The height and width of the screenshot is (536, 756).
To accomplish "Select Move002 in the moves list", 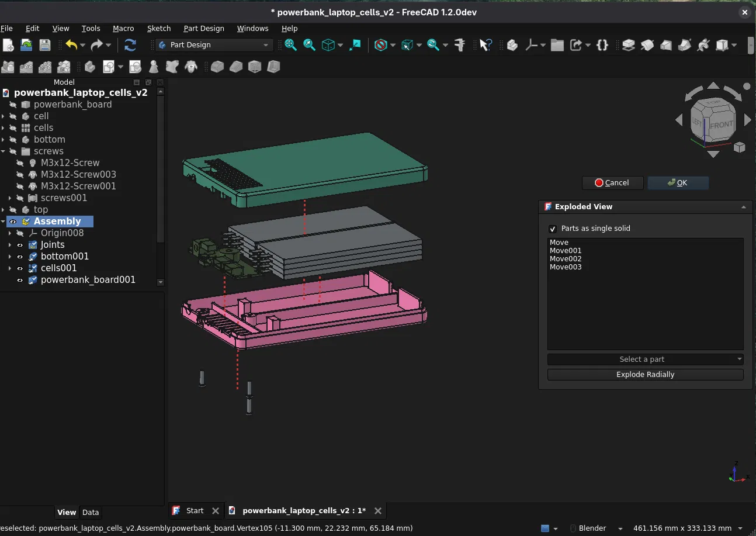I will coord(565,259).
